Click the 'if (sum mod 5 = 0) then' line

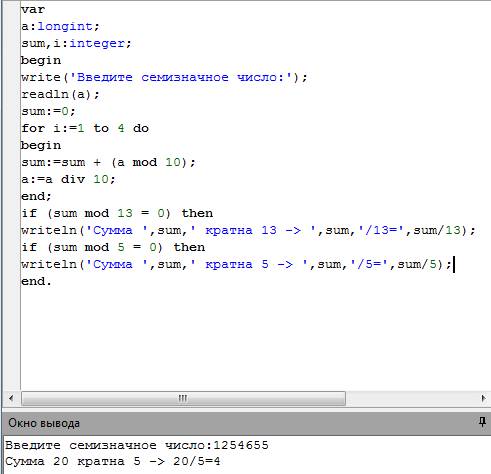[113, 247]
